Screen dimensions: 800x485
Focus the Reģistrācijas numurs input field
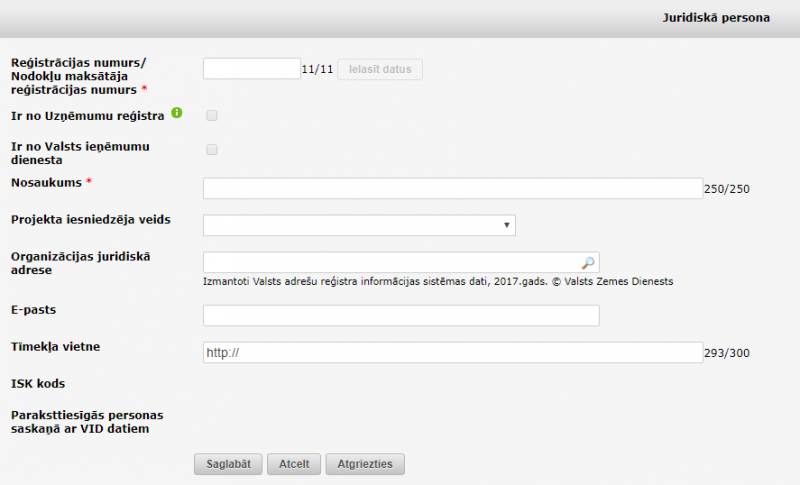point(251,69)
